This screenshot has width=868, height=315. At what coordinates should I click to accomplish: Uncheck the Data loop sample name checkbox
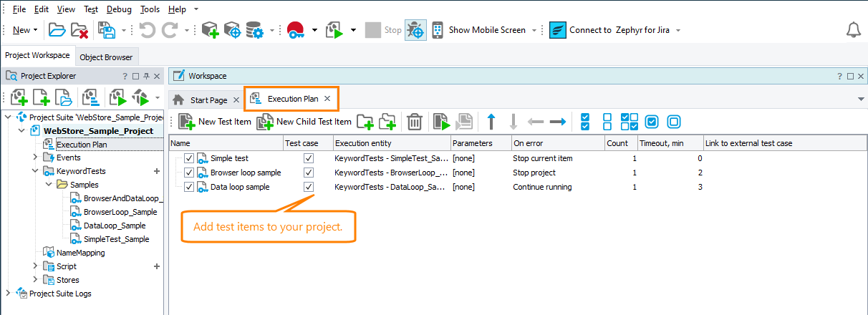[189, 187]
